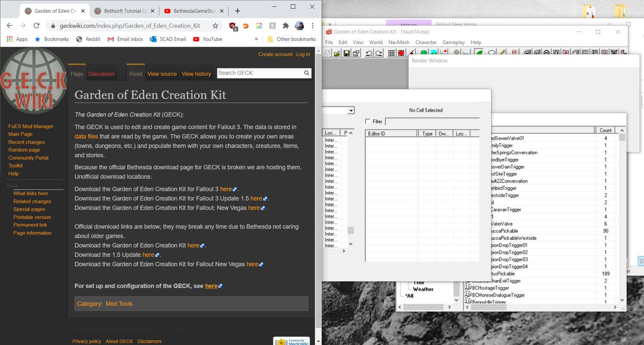This screenshot has width=644, height=345.
Task: Go back with Chrome back arrow
Action: (x=9, y=25)
